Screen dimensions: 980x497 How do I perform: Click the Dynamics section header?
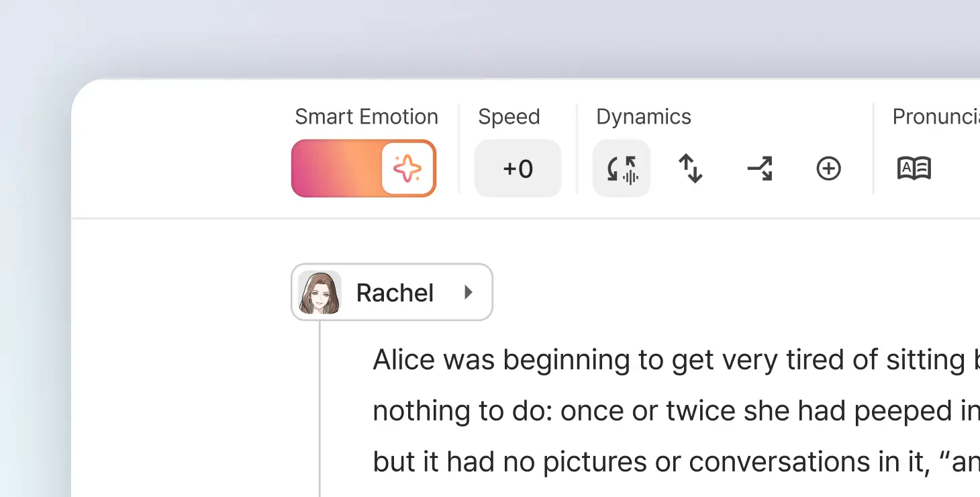pos(643,116)
